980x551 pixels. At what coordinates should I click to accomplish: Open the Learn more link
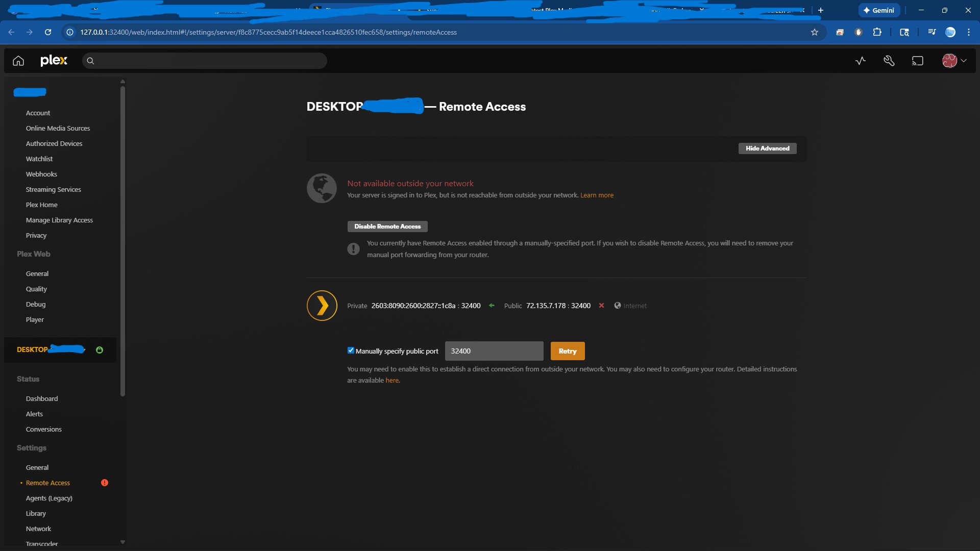click(x=597, y=195)
